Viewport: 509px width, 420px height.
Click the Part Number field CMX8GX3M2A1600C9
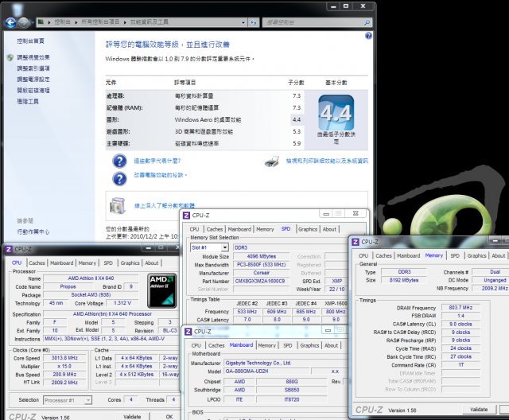pos(260,281)
